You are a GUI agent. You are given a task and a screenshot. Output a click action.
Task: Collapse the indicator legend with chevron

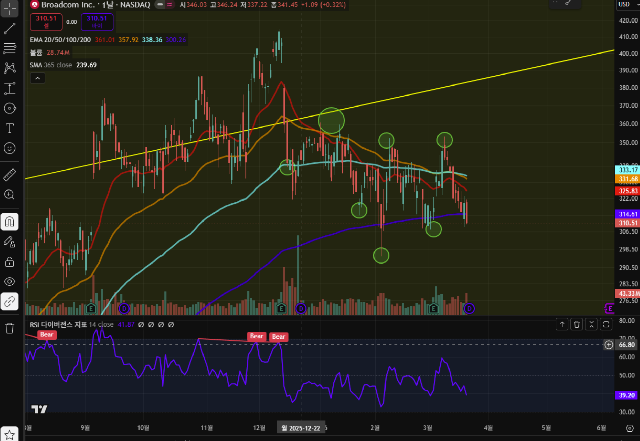coord(38,78)
